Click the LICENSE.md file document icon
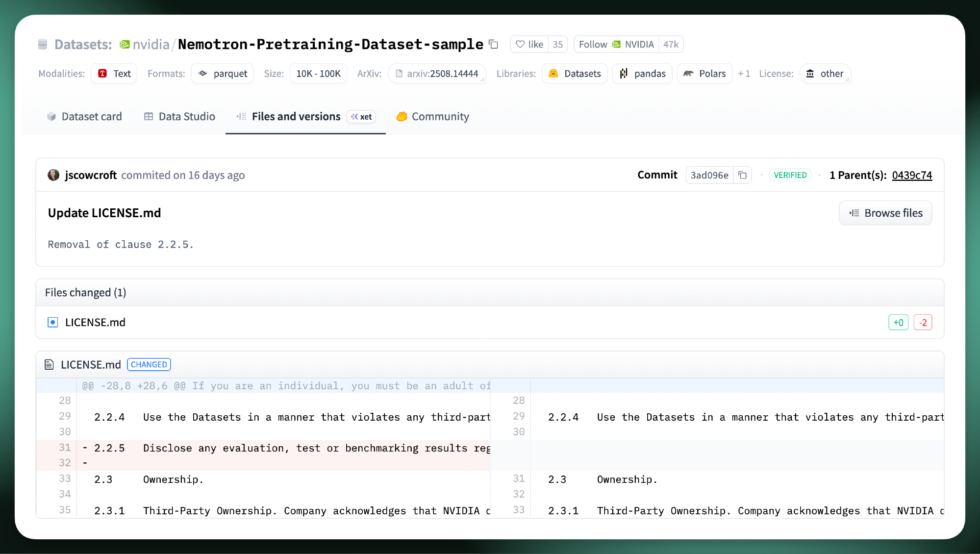This screenshot has width=980, height=554. pyautogui.click(x=49, y=365)
